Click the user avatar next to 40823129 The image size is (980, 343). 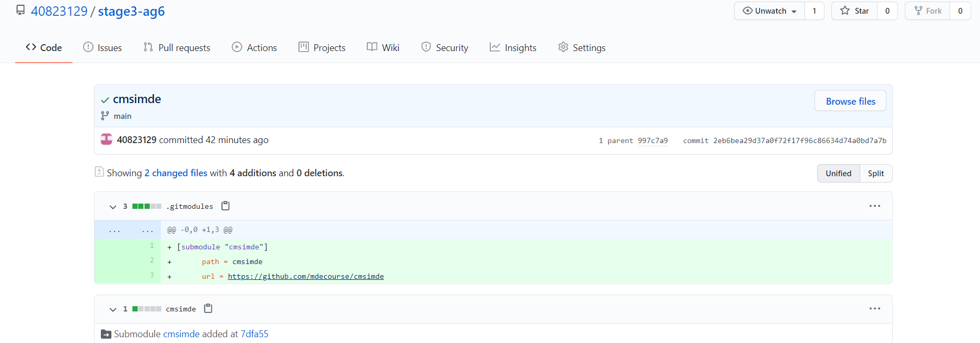(106, 139)
